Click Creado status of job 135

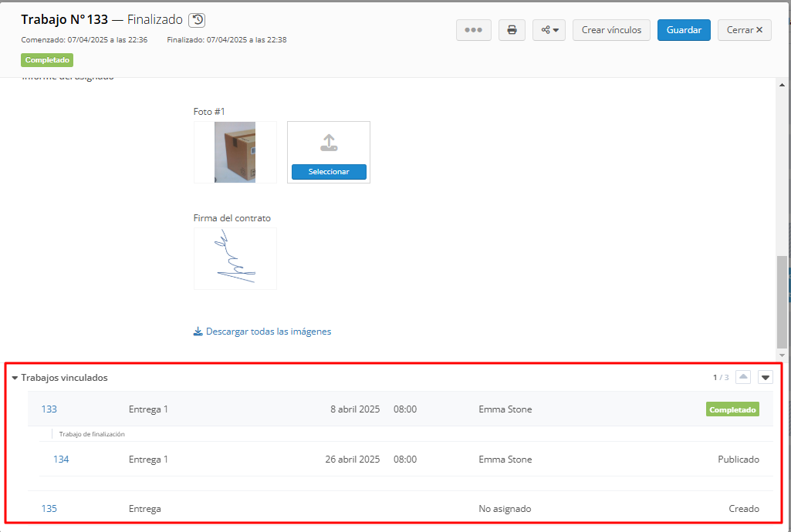[744, 508]
